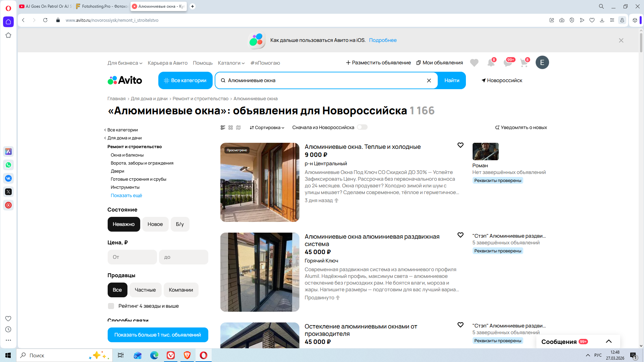Expand the 'Для бизнеса' menu
The height and width of the screenshot is (362, 644).
point(125,63)
